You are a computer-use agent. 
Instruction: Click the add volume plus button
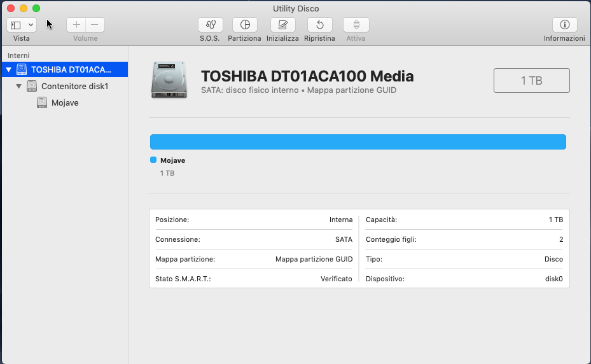coord(76,25)
